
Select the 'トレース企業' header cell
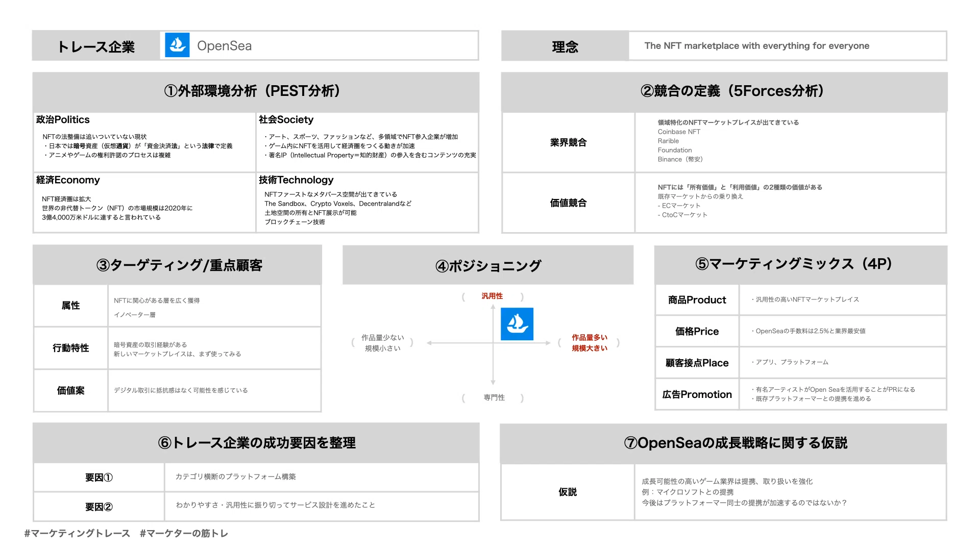tap(96, 46)
